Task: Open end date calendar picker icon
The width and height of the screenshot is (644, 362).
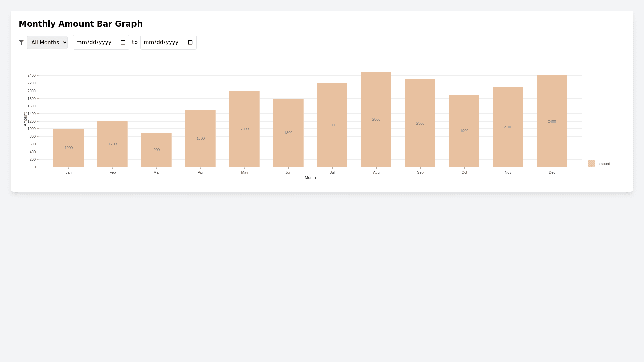Action: pos(190,42)
